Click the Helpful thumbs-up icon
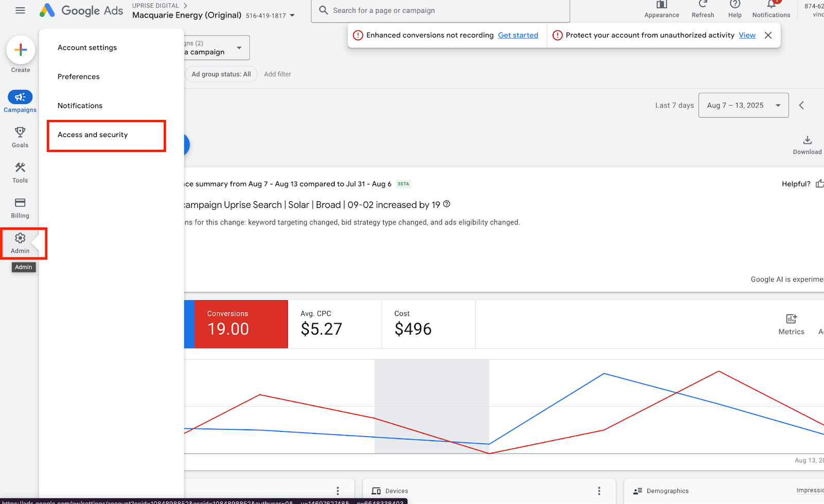 coord(819,183)
